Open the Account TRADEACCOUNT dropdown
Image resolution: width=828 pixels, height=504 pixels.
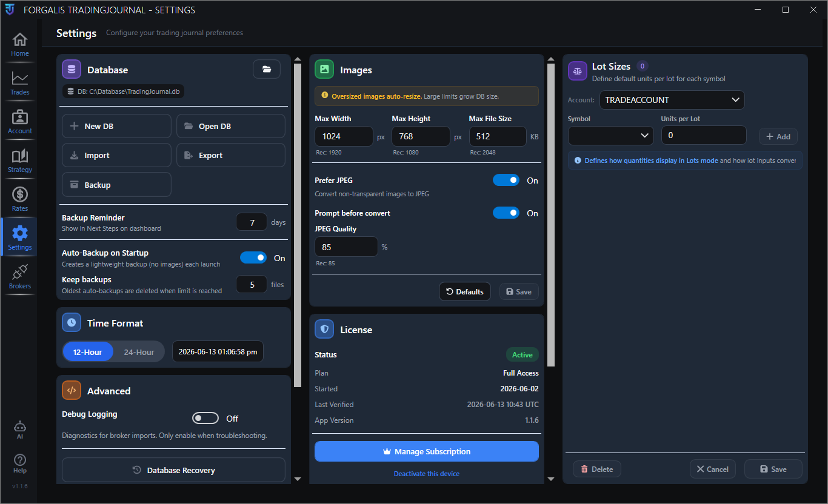point(672,100)
